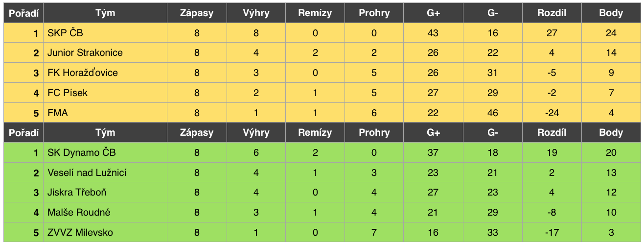Click the Body header in the green table

(x=611, y=133)
